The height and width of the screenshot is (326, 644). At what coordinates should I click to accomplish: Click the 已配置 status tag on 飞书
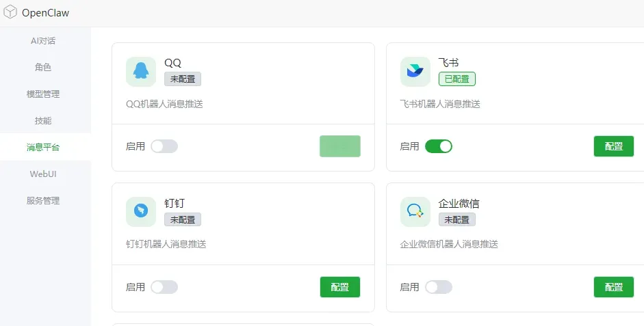coord(457,79)
